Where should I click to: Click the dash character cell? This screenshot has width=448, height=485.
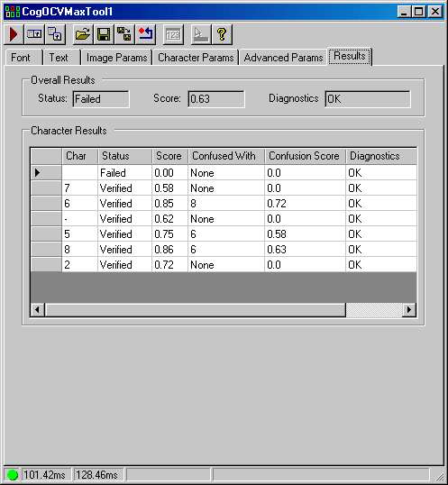(x=79, y=219)
